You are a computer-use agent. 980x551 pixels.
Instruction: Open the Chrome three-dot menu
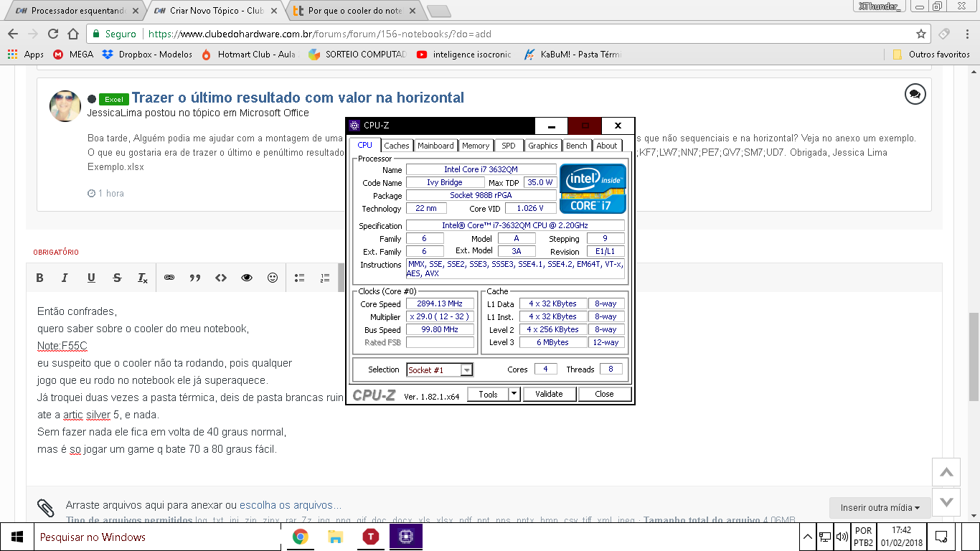click(968, 34)
